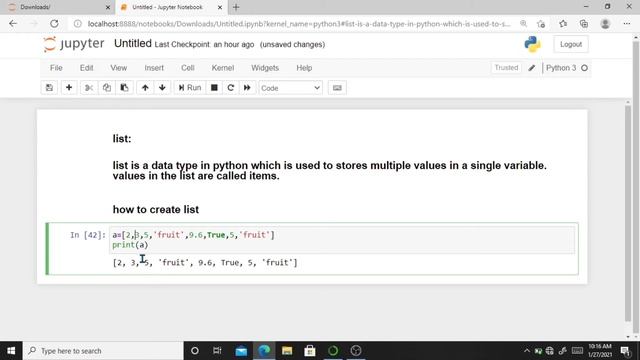Viewport: 640px width, 360px height.
Task: Open Cortana circle on taskbar
Action: coord(195,351)
